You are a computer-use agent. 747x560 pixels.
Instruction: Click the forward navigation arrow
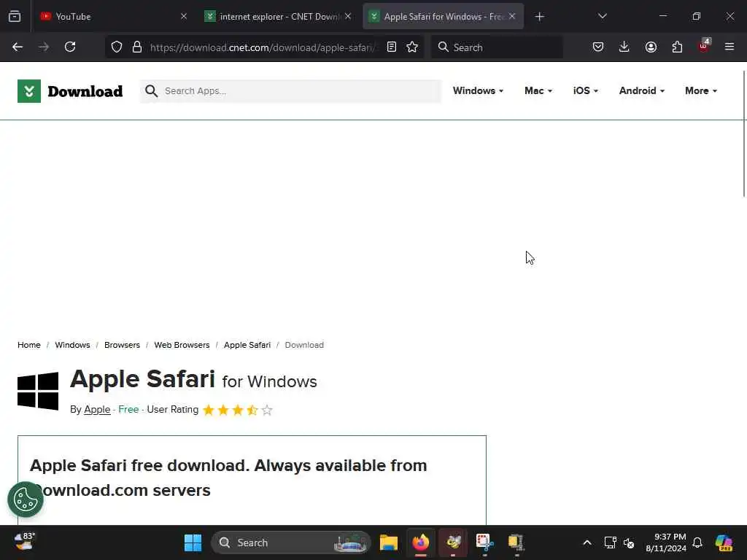(44, 47)
